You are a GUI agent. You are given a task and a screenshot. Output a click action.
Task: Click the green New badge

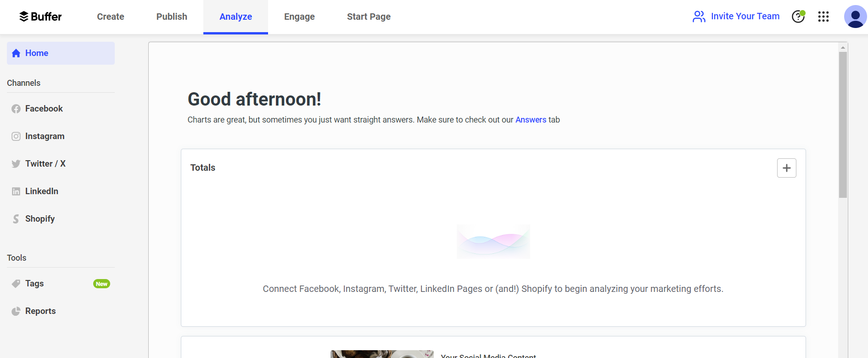[x=101, y=284]
